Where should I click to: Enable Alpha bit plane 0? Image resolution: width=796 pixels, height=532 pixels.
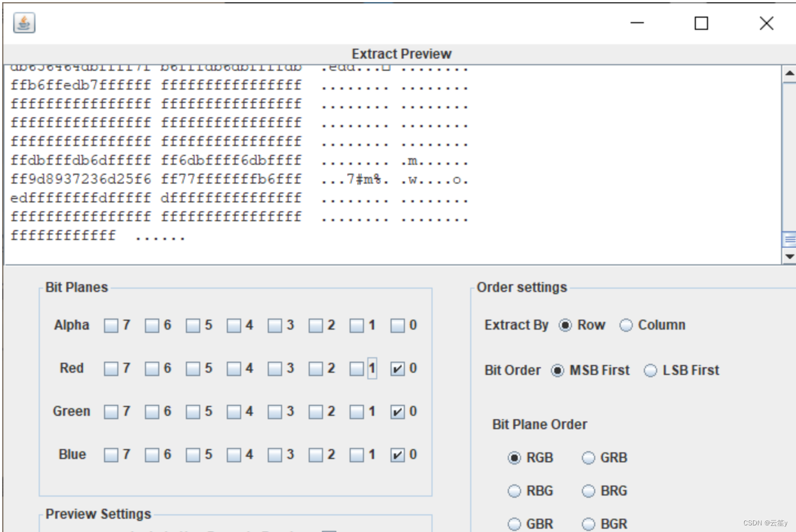point(398,326)
